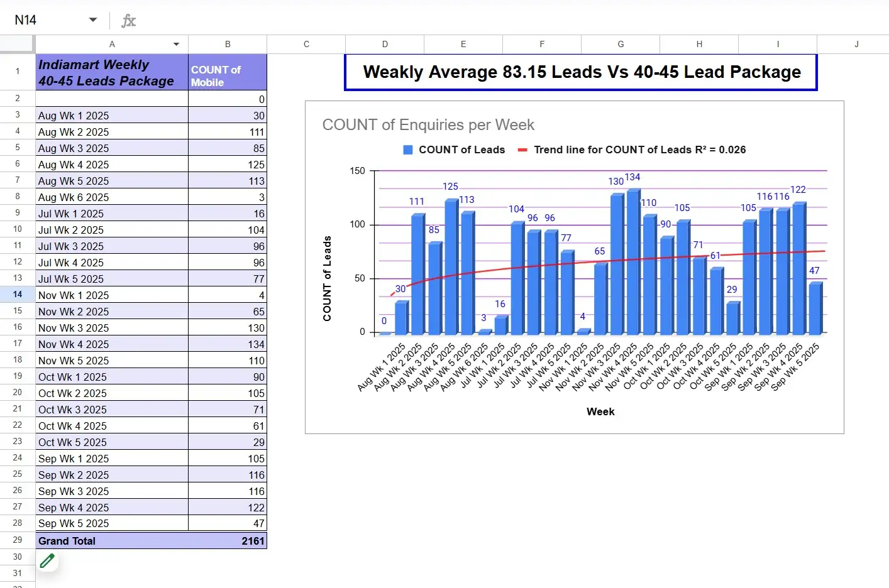Viewport: 889px width, 588px height.
Task: Click the blue COUNT of Leads legend swatch
Action: point(408,150)
